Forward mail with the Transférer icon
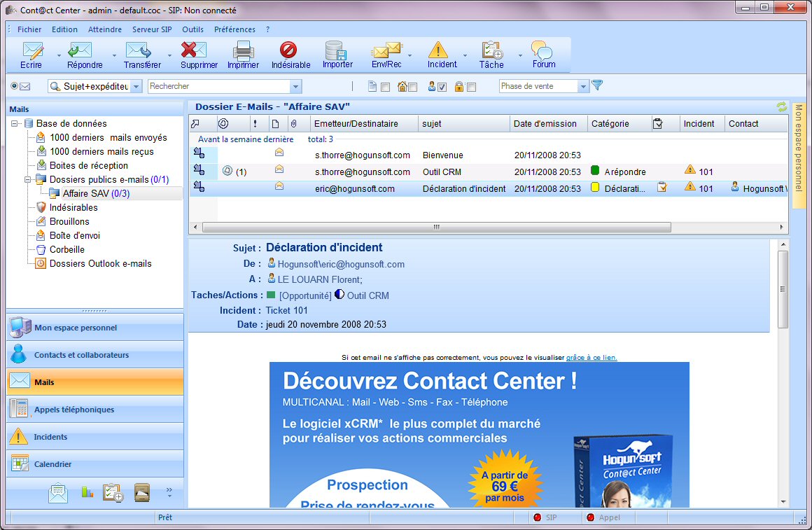This screenshot has width=812, height=530. (x=139, y=51)
